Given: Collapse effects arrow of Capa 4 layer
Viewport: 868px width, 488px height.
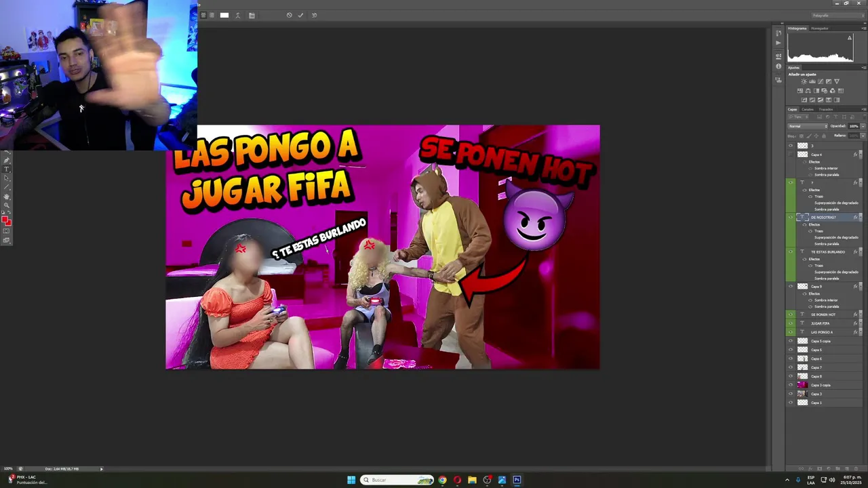Looking at the screenshot, I should click(861, 155).
